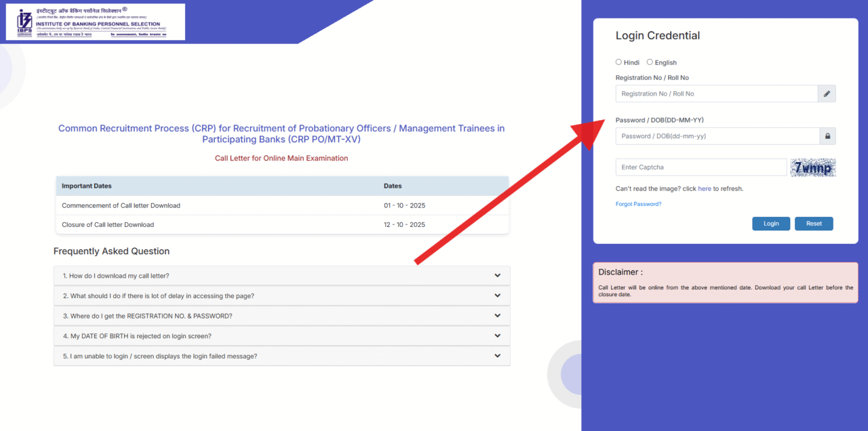
Task: Click pencil icon beside Registration No field
Action: pos(827,94)
